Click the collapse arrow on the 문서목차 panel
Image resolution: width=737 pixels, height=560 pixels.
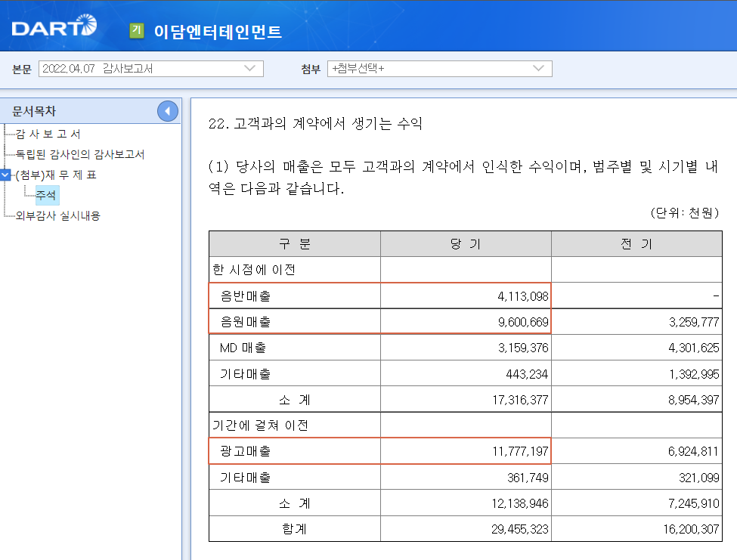(168, 110)
